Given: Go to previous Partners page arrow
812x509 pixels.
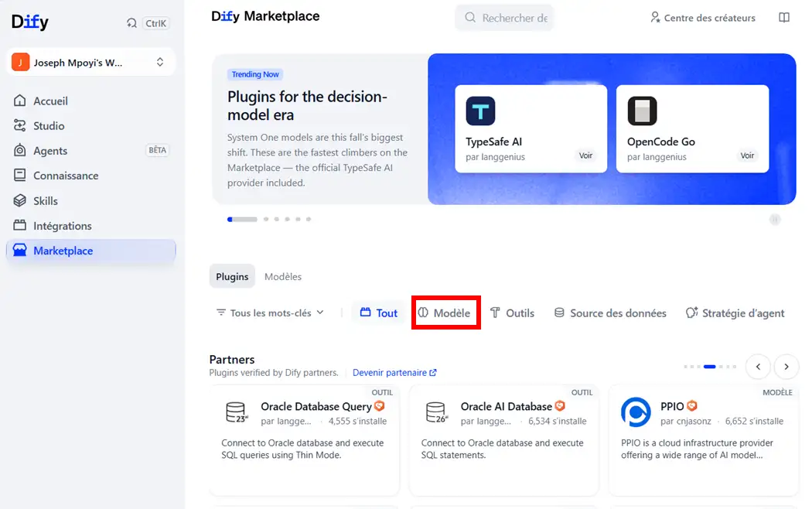Looking at the screenshot, I should coord(758,367).
